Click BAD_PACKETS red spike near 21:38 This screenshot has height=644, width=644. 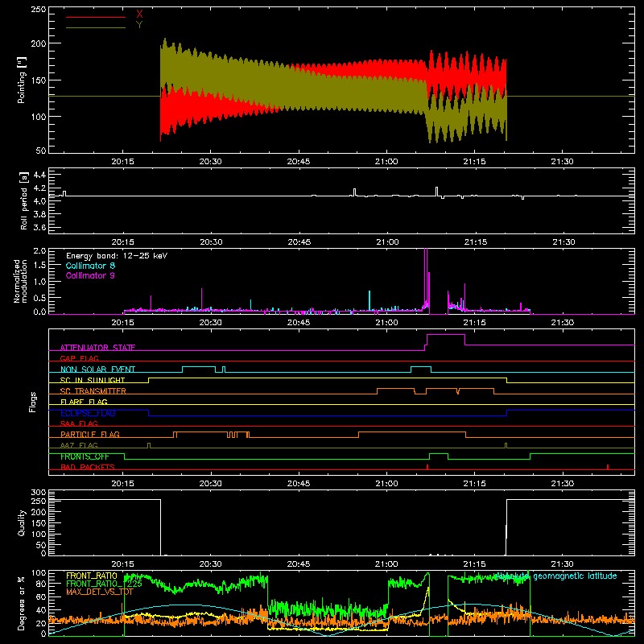(608, 467)
